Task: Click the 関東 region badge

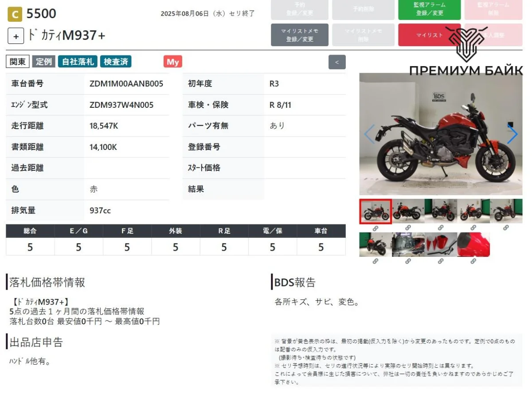Action: coord(18,62)
